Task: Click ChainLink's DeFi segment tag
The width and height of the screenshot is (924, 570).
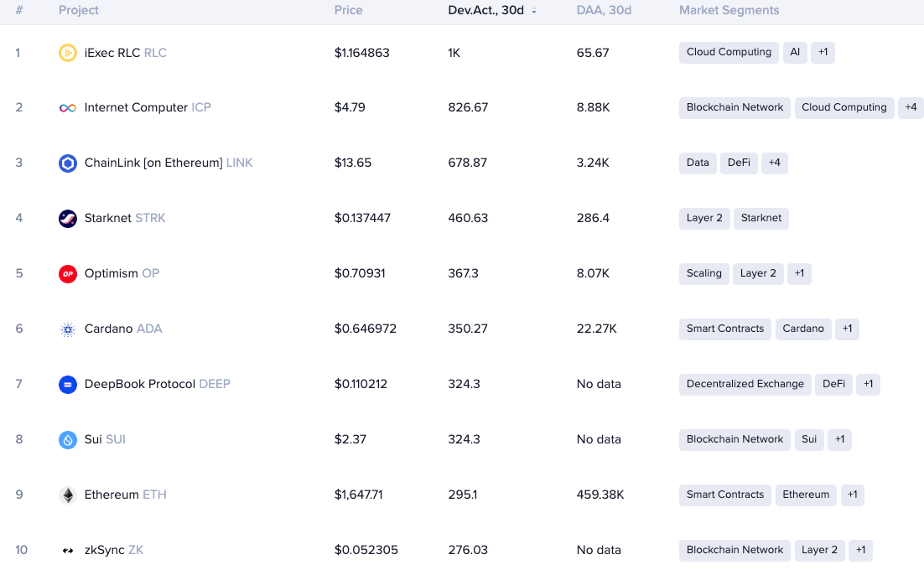Action: point(739,163)
